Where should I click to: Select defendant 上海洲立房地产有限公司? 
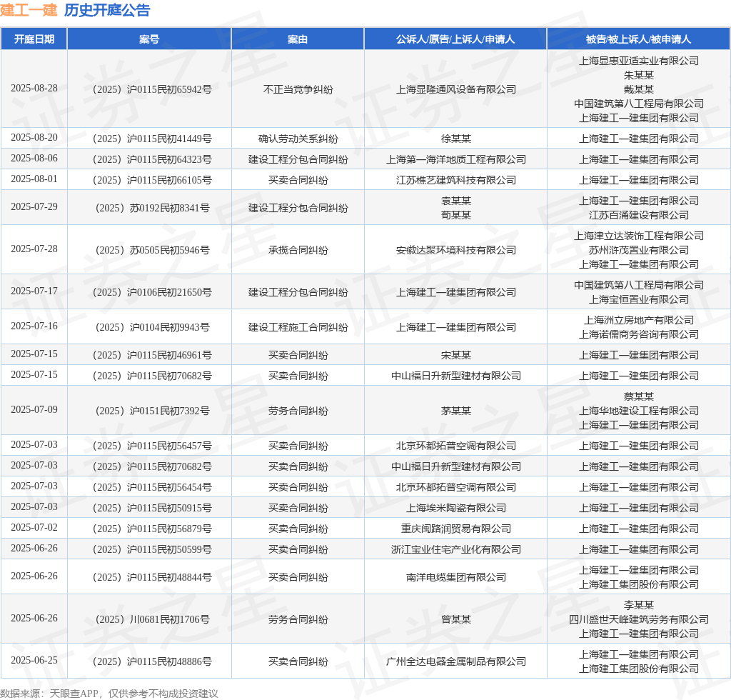click(639, 320)
